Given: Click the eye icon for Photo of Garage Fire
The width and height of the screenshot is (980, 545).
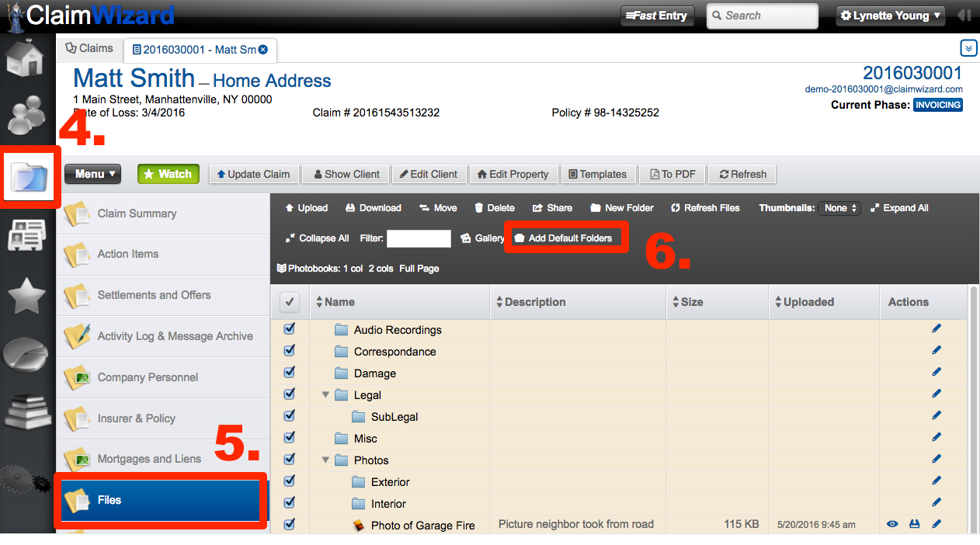Looking at the screenshot, I should pyautogui.click(x=892, y=525).
